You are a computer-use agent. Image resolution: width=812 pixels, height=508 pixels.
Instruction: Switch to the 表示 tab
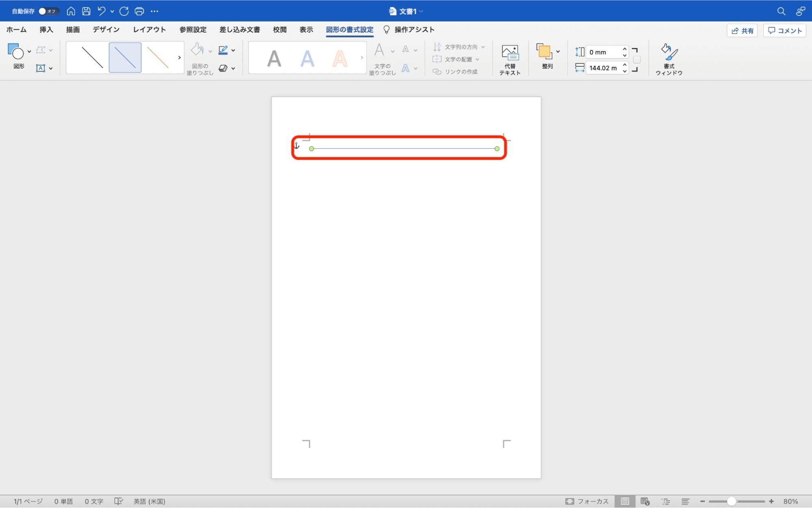click(306, 30)
